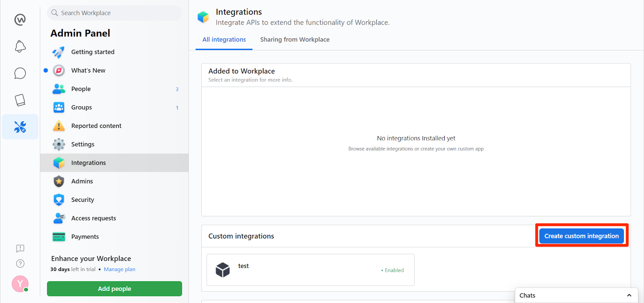Open People section in Admin Panel
644x303 pixels.
click(81, 89)
